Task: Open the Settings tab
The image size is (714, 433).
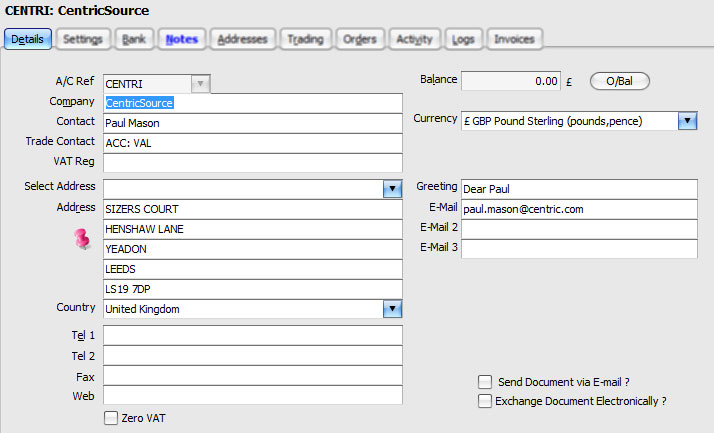Action: [x=83, y=39]
